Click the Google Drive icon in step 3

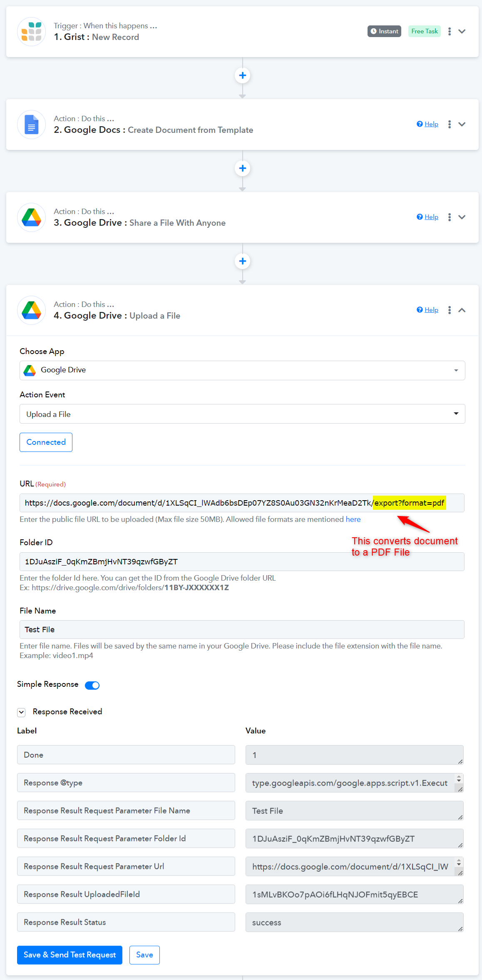(x=32, y=217)
